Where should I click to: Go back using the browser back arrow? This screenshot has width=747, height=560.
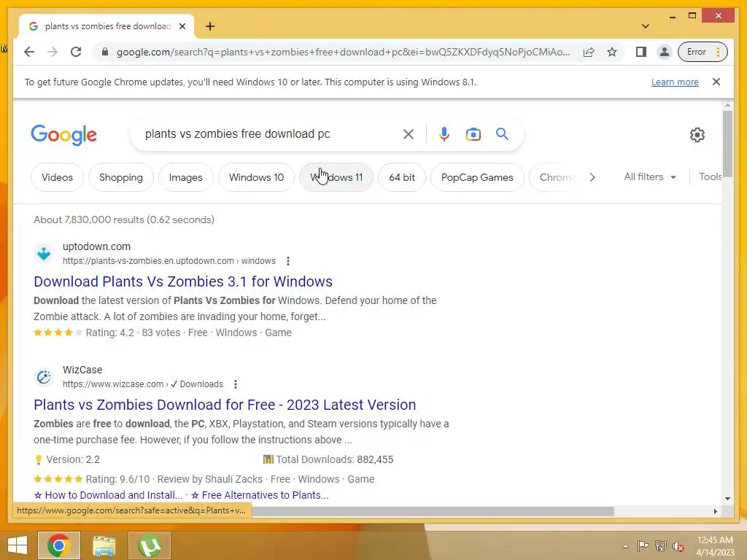pyautogui.click(x=29, y=52)
